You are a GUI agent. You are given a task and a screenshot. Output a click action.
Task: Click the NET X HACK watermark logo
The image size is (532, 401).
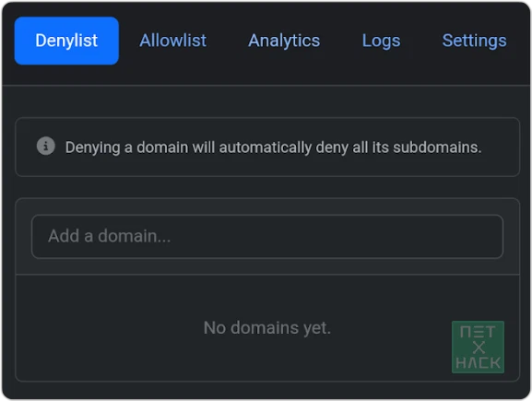click(x=478, y=347)
